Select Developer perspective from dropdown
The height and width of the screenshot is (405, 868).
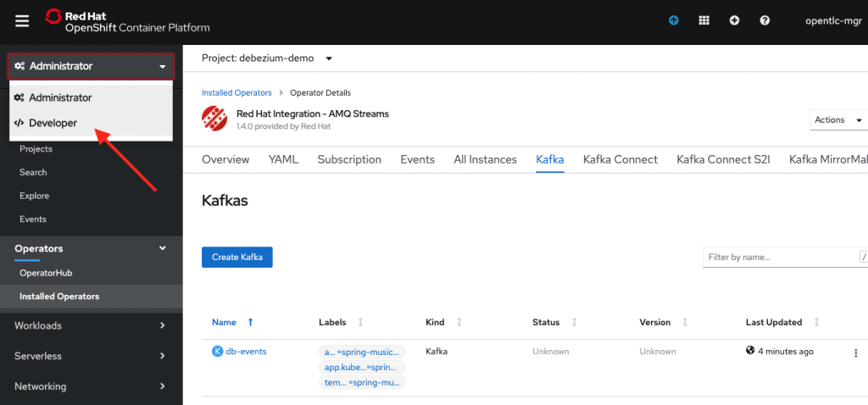[x=53, y=123]
